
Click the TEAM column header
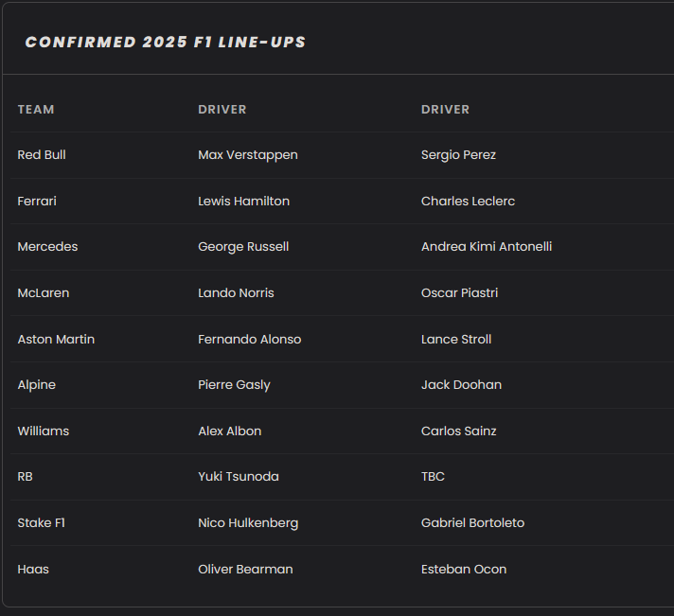(x=36, y=110)
